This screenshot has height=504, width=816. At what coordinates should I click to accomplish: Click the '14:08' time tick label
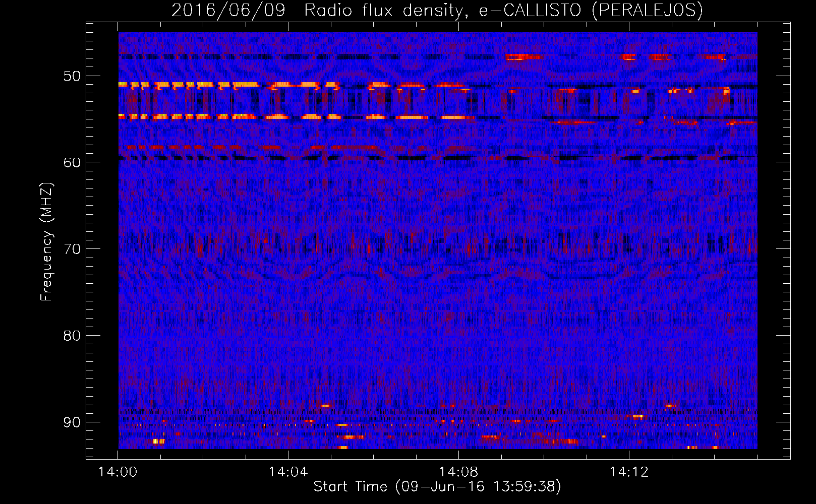(x=458, y=472)
